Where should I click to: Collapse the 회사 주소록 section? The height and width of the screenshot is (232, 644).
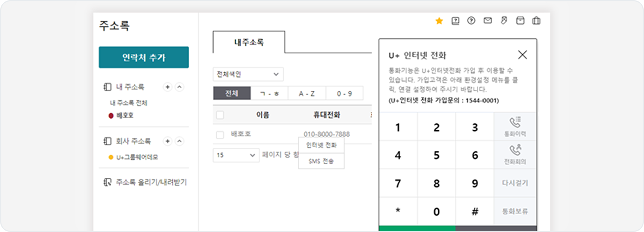coord(180,141)
